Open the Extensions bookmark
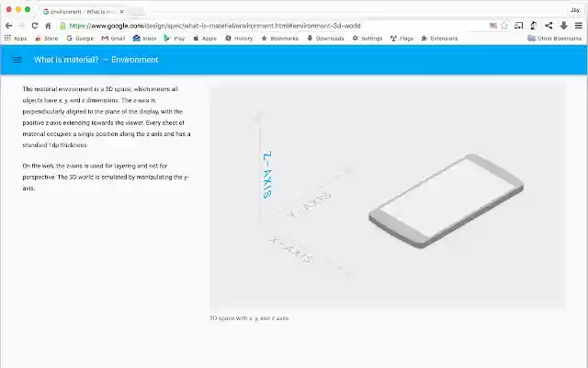This screenshot has height=368, width=588. (x=439, y=38)
